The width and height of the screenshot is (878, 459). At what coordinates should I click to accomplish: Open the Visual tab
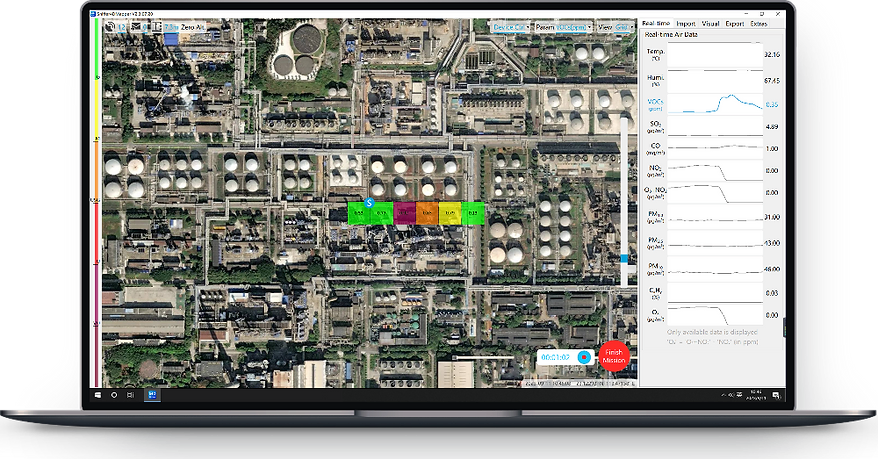[x=710, y=22]
